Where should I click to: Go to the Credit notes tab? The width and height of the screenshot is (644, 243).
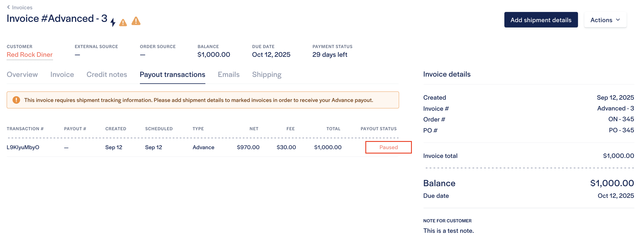107,75
